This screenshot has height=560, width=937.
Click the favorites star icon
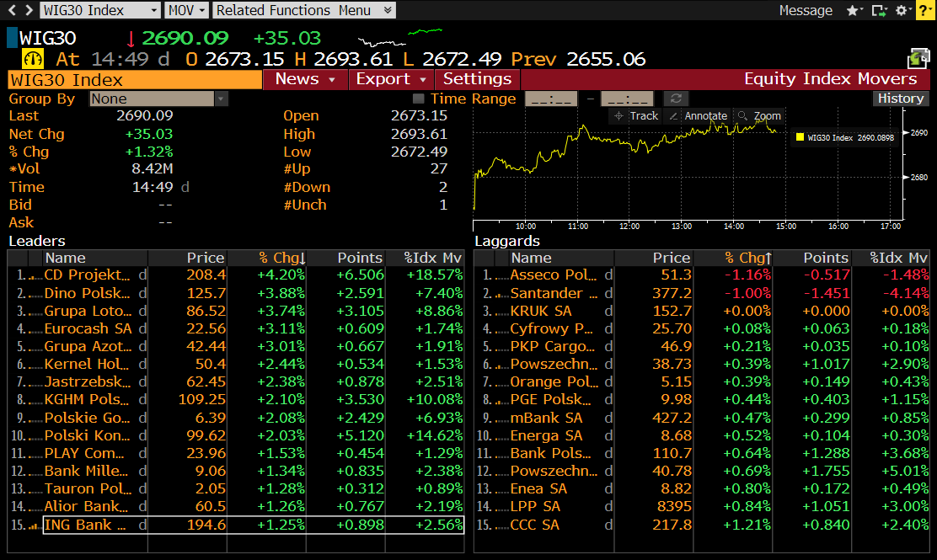[853, 10]
